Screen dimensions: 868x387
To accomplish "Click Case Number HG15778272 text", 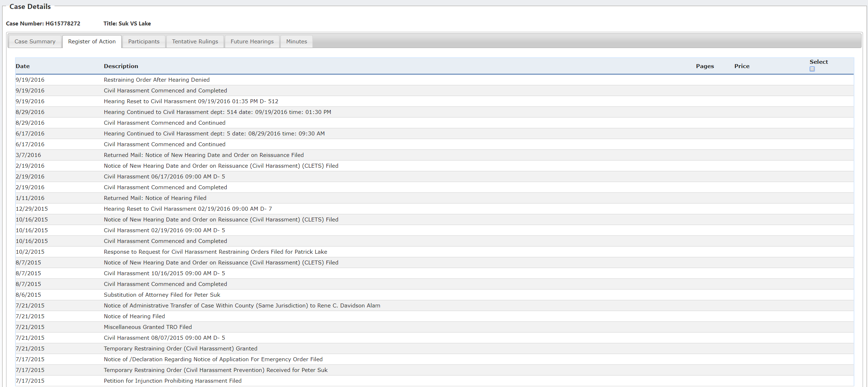I will pyautogui.click(x=43, y=24).
